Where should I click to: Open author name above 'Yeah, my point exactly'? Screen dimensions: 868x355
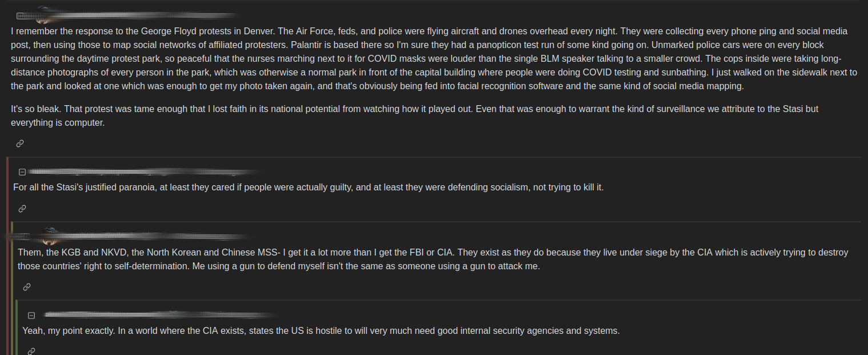tap(160, 314)
